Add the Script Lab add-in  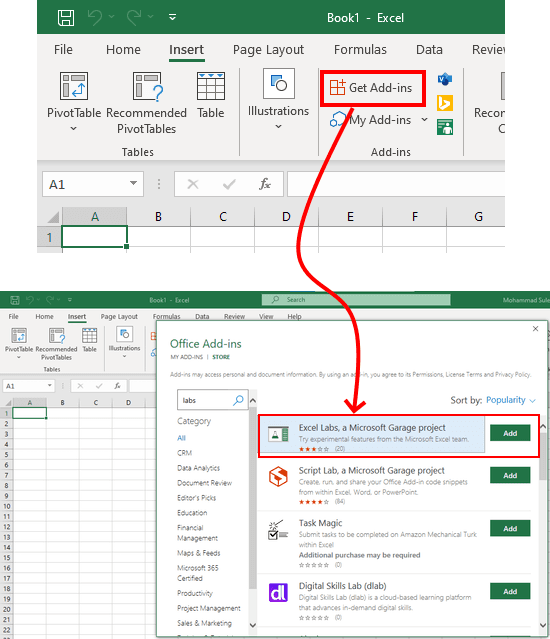coord(510,476)
